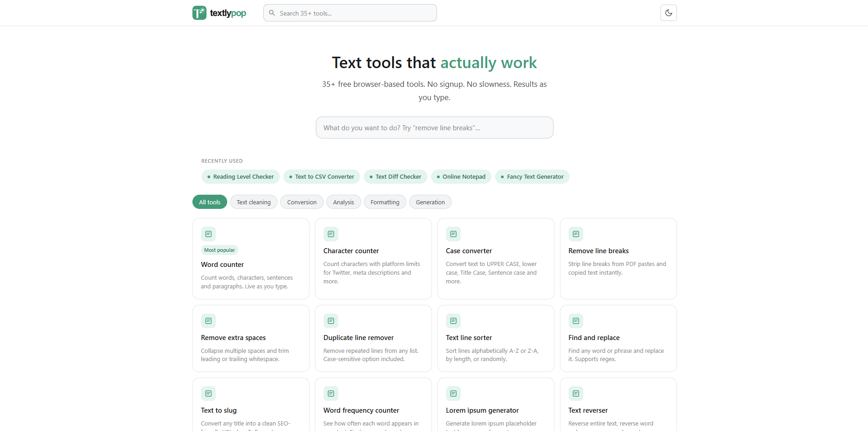Open recently used Reading Level Checker
The image size is (868, 431).
pos(240,177)
